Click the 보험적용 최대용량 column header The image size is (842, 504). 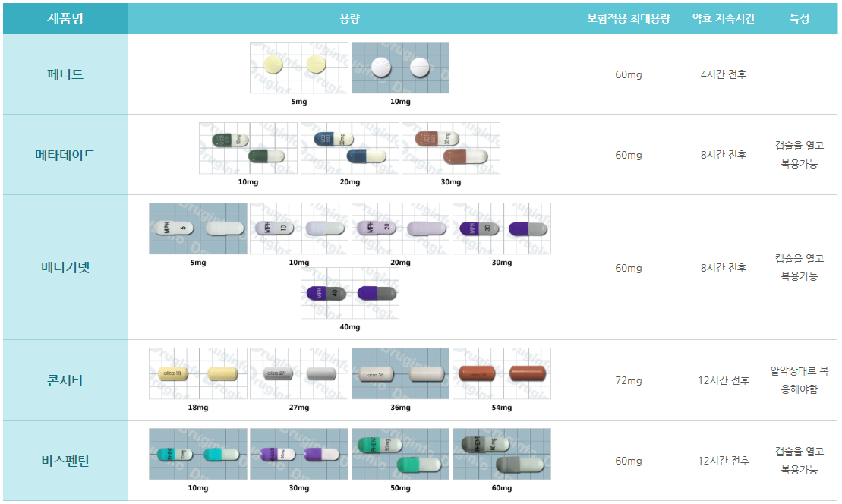pyautogui.click(x=629, y=18)
